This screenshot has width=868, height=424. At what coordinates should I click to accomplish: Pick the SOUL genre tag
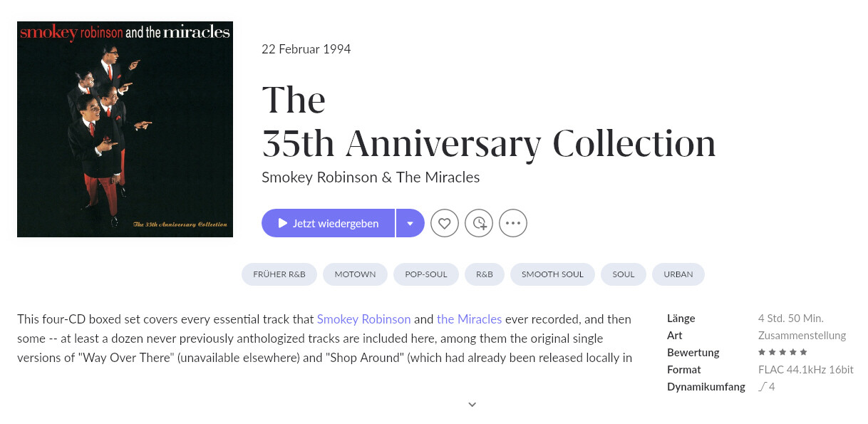[x=624, y=274]
